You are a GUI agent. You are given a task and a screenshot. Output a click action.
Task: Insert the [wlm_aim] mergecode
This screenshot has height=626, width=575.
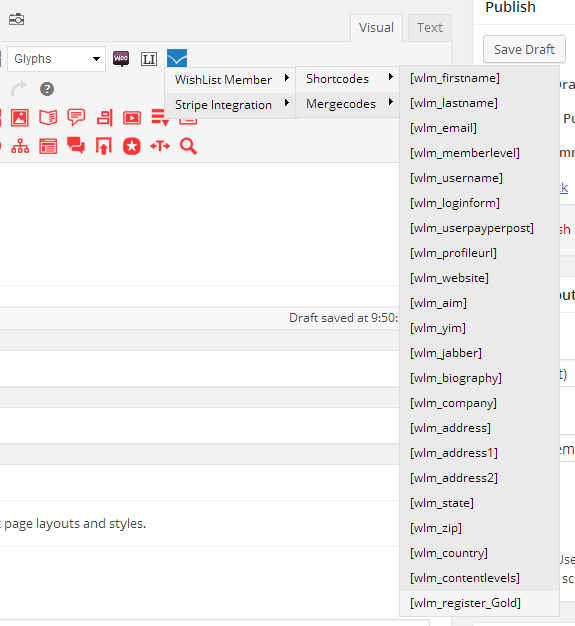coord(479,303)
